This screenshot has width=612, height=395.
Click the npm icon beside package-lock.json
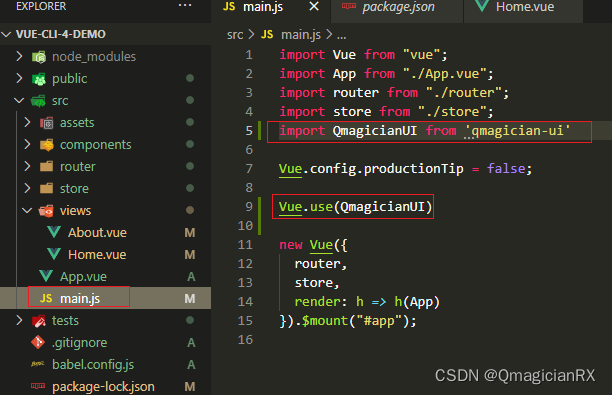coord(38,386)
